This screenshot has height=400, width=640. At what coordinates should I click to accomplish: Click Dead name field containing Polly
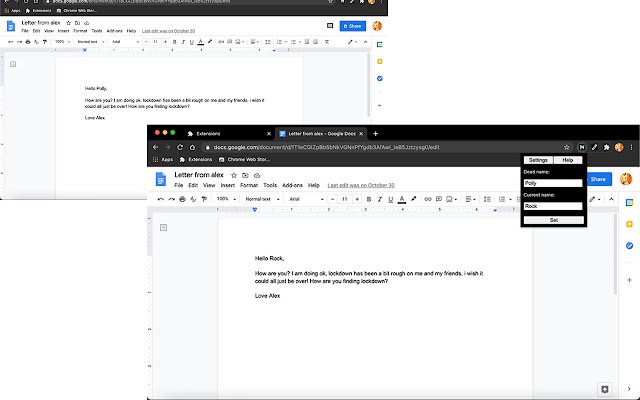point(553,183)
